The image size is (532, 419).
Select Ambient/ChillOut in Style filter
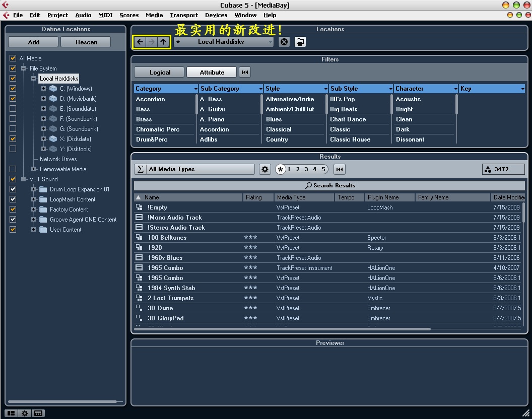(x=290, y=109)
